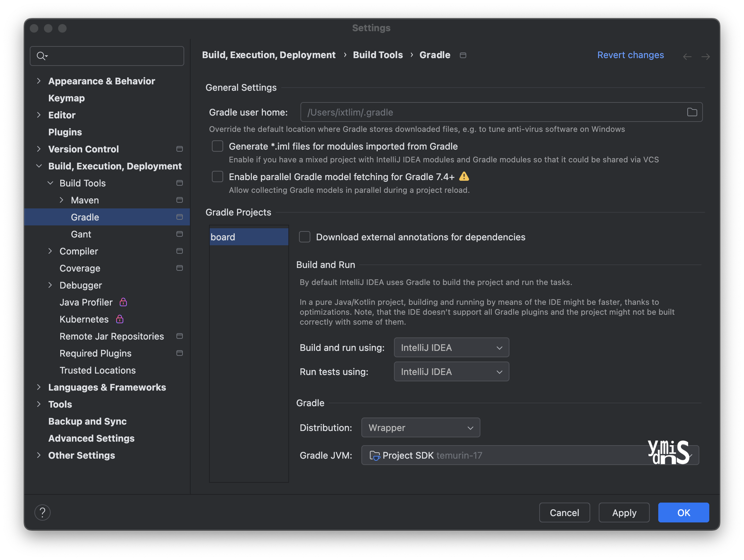The width and height of the screenshot is (744, 560).
Task: Click the Project SDK icon in Gradle JVM field
Action: (374, 455)
